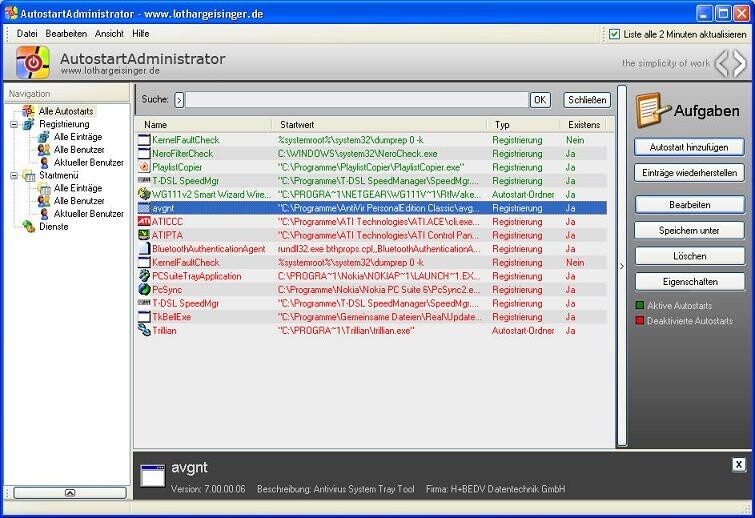Click the KernelFaultCheck green row icon
755x518 pixels.
pyautogui.click(x=144, y=140)
